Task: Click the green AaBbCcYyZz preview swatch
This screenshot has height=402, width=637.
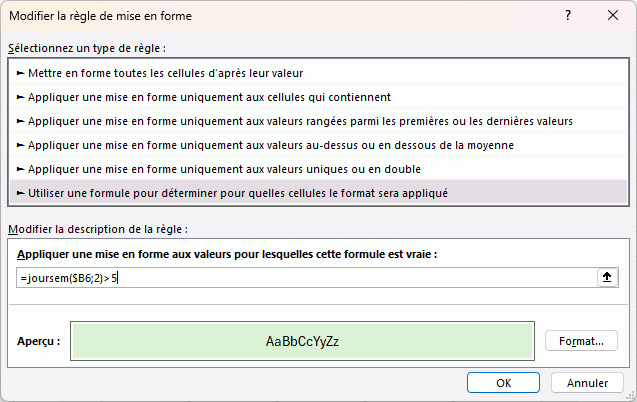Action: pyautogui.click(x=302, y=341)
